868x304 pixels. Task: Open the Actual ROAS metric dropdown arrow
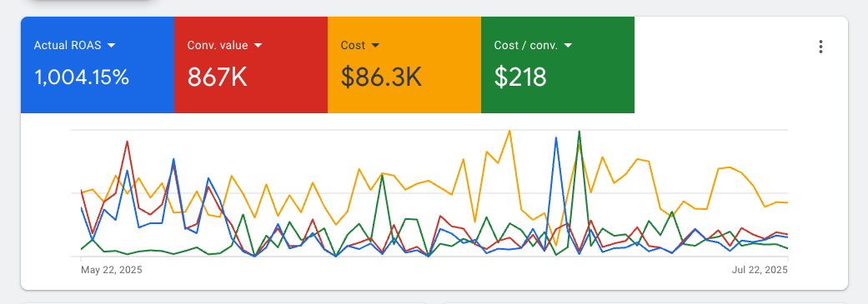[111, 45]
